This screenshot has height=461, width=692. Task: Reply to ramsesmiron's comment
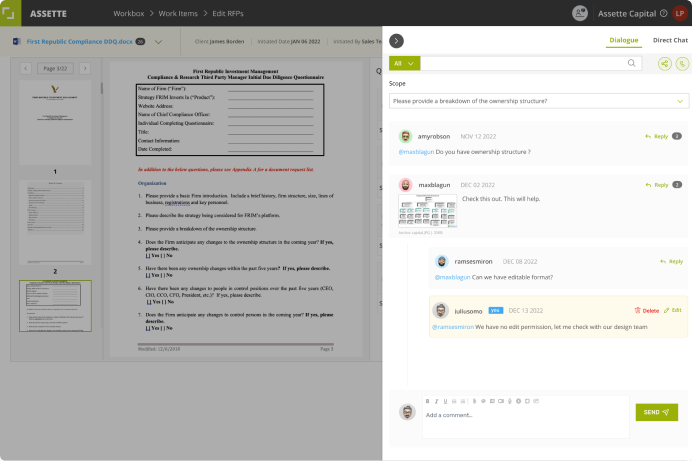click(671, 262)
